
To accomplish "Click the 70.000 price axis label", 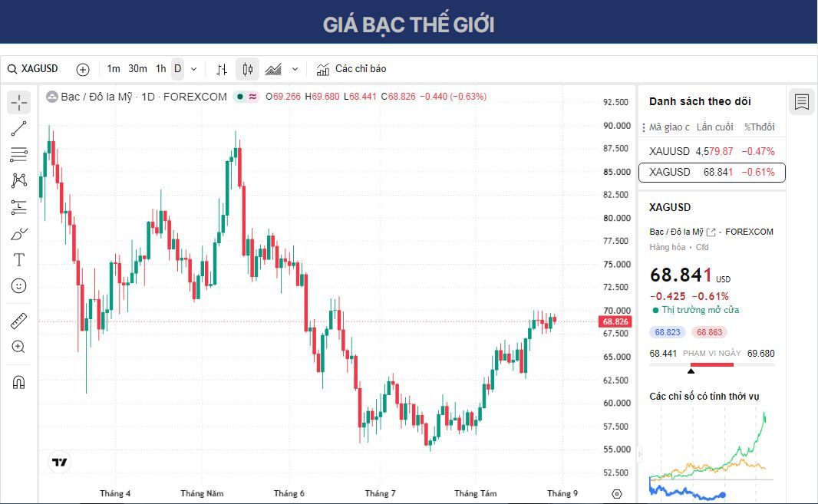I will pos(617,311).
